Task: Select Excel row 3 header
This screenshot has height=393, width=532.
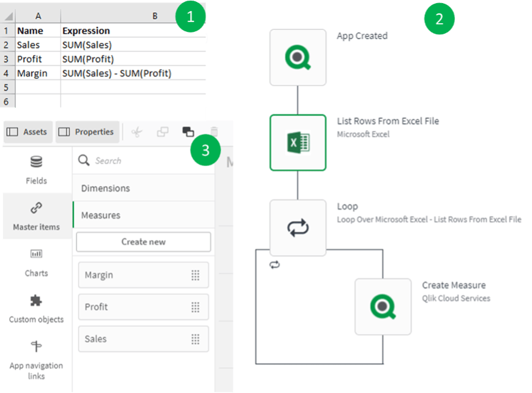Action: click(x=7, y=59)
